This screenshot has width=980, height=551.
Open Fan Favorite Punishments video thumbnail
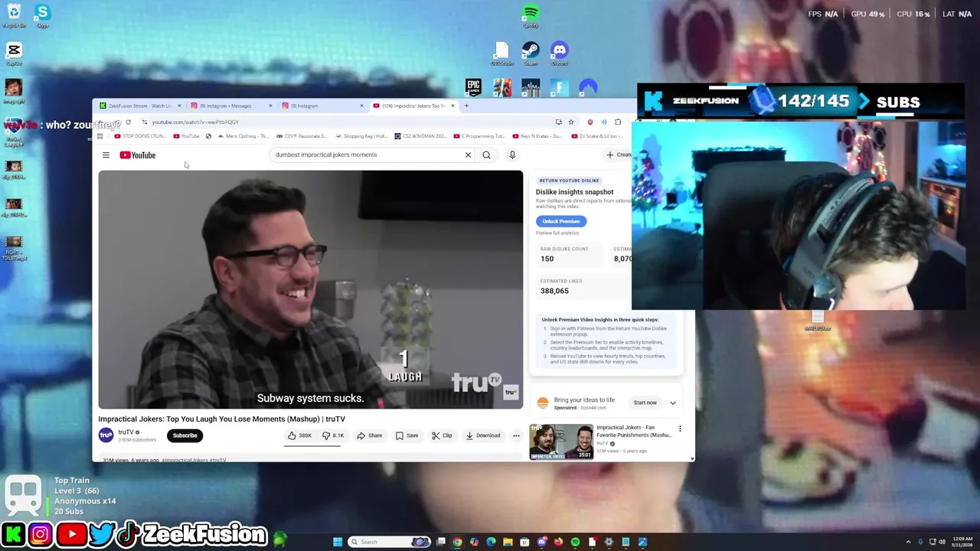pyautogui.click(x=561, y=442)
